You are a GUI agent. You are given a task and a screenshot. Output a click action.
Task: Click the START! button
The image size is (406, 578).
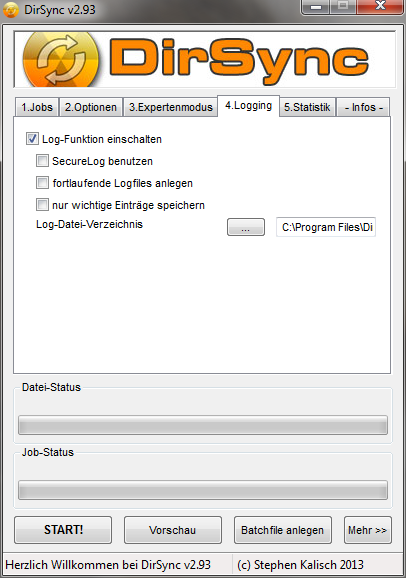[63, 530]
